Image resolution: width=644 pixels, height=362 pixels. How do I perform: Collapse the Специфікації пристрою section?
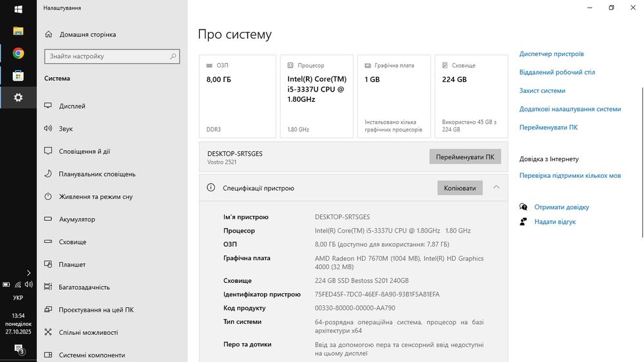coord(496,187)
